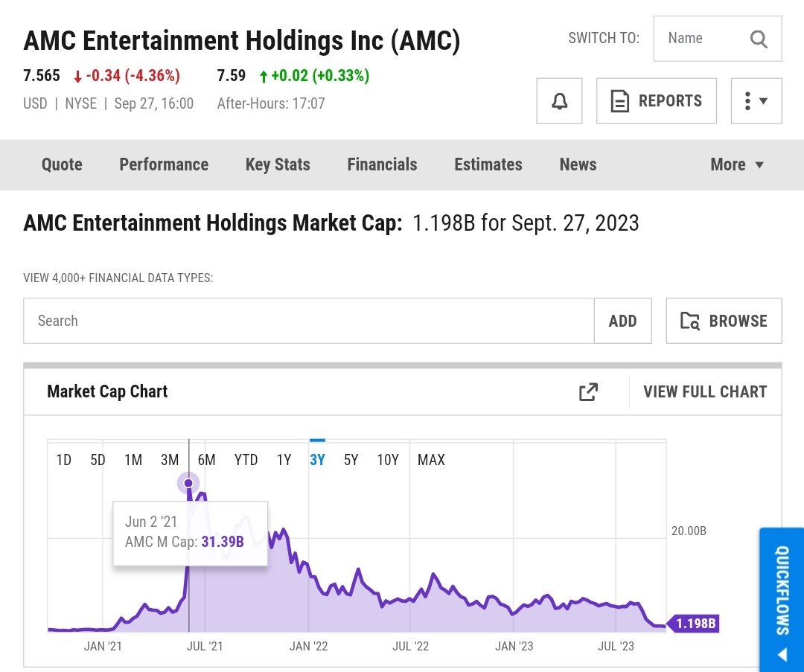Expand the More dropdown menu
804x672 pixels.
[x=737, y=164]
